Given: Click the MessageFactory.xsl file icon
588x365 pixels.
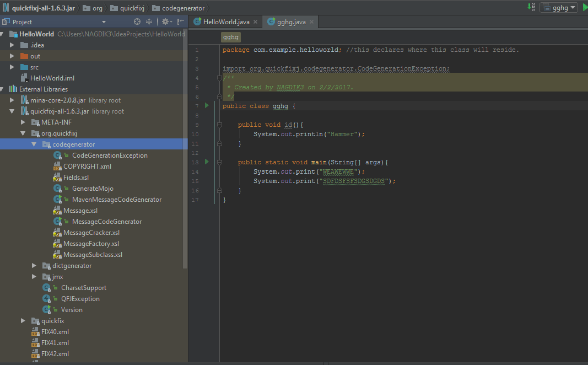Looking at the screenshot, I should (x=57, y=244).
